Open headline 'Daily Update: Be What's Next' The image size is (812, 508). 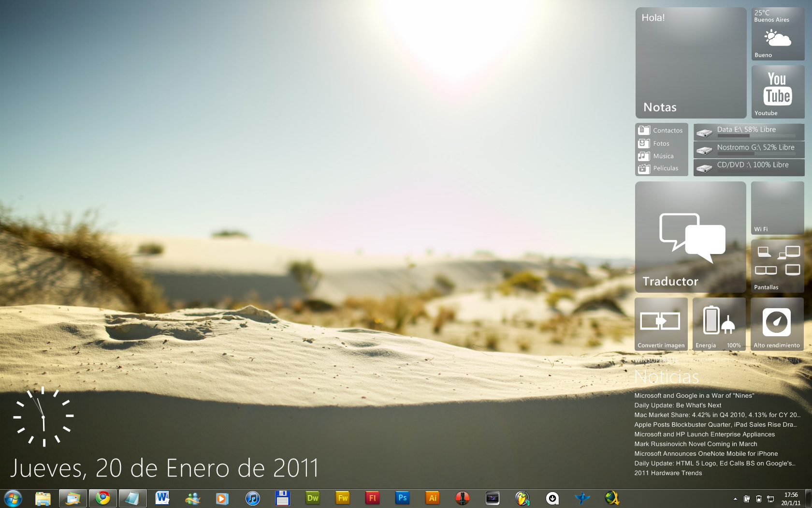678,405
